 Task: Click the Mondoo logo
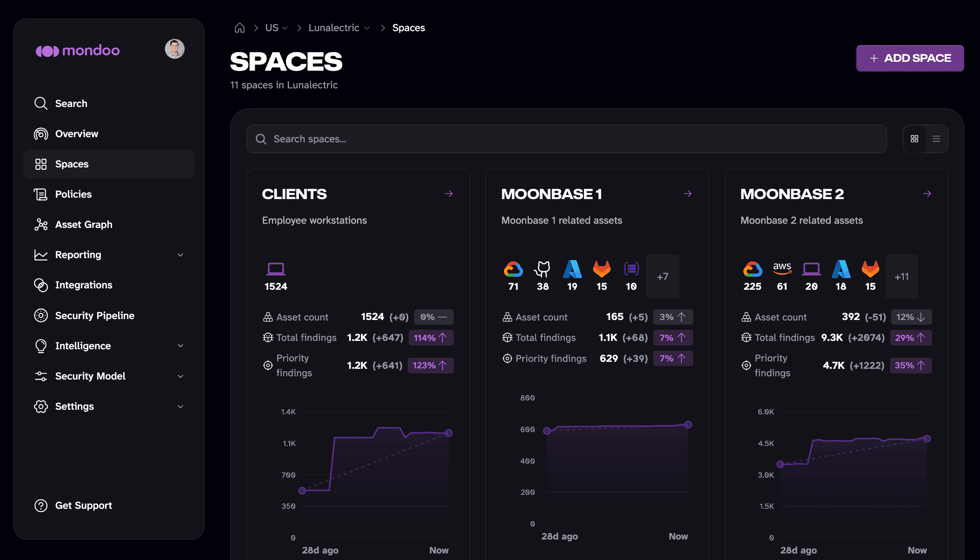[x=78, y=50]
